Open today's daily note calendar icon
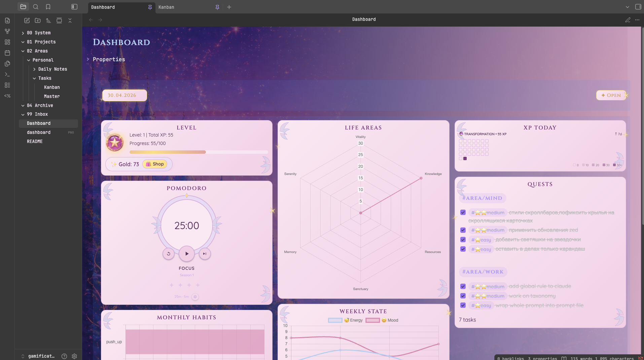This screenshot has height=360, width=644. (x=7, y=53)
